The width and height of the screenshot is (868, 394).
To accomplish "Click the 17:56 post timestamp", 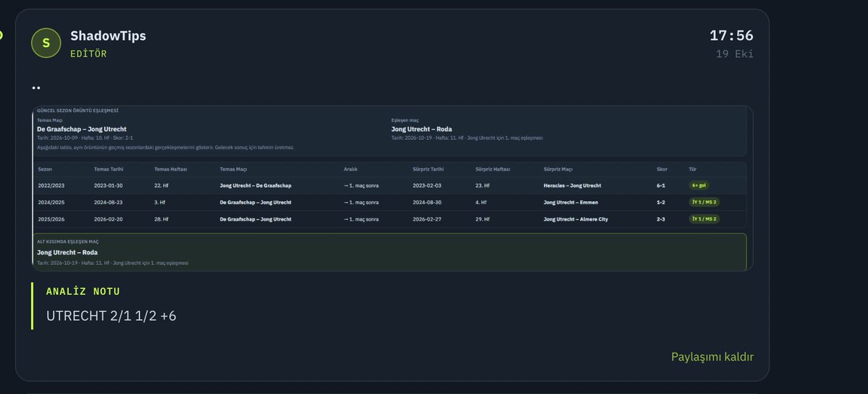I will (731, 35).
